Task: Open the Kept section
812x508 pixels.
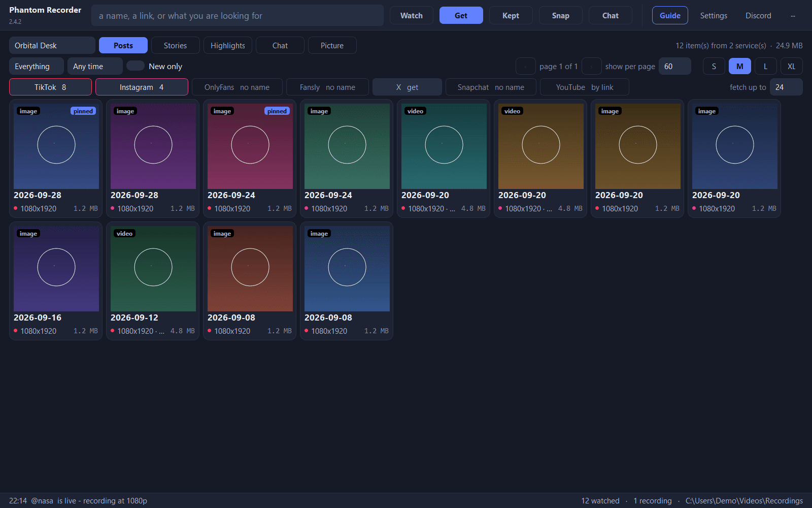Action: 511,16
